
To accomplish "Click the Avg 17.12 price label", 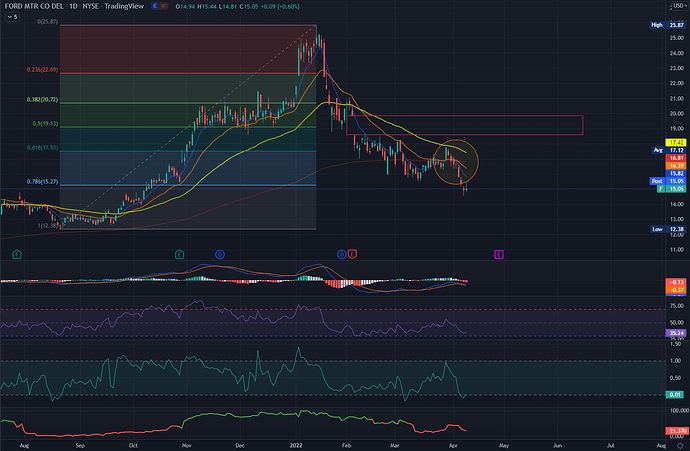I will point(668,150).
